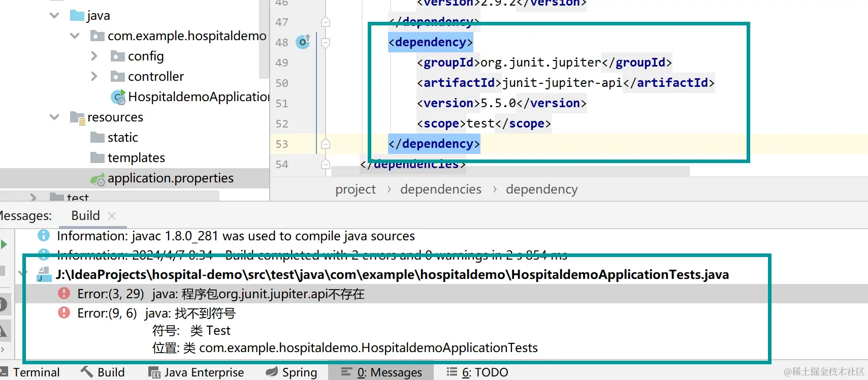The height and width of the screenshot is (380, 868).
Task: Toggle the fold marker on line 53
Action: coord(326,144)
